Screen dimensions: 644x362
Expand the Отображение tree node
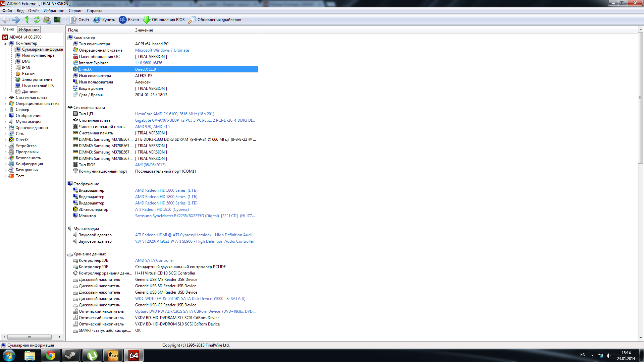coord(5,116)
